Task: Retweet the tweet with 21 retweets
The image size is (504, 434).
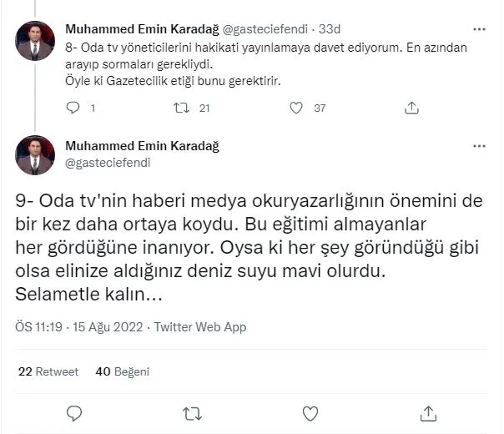Action: [181, 108]
